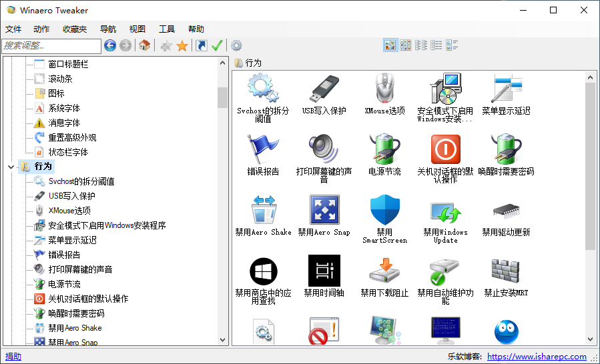Open favorites with the gold star
Image resolution: width=600 pixels, height=364 pixels.
(182, 46)
